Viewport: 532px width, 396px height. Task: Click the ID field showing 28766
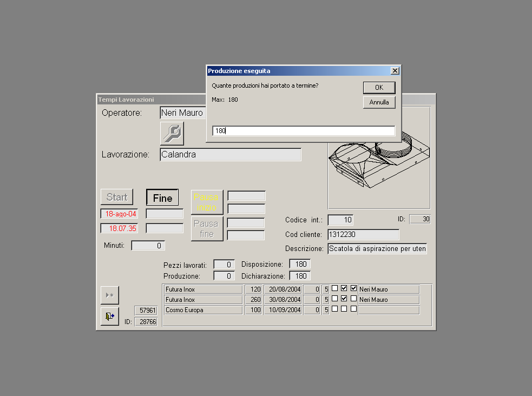click(x=146, y=322)
